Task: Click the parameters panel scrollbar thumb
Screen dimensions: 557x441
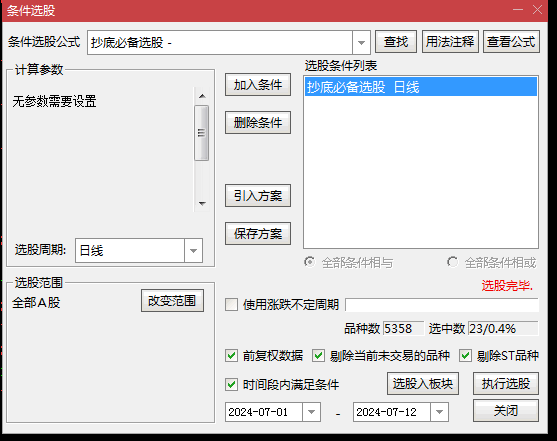Action: [202, 133]
